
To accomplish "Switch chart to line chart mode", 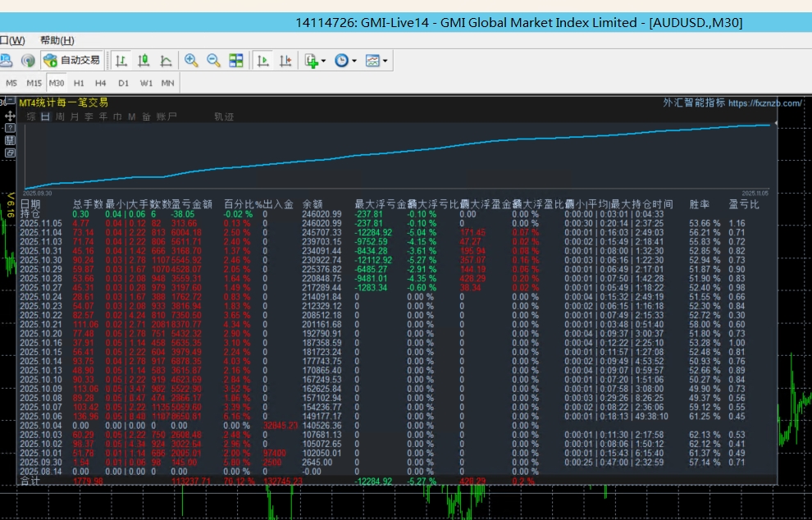I will [x=166, y=60].
